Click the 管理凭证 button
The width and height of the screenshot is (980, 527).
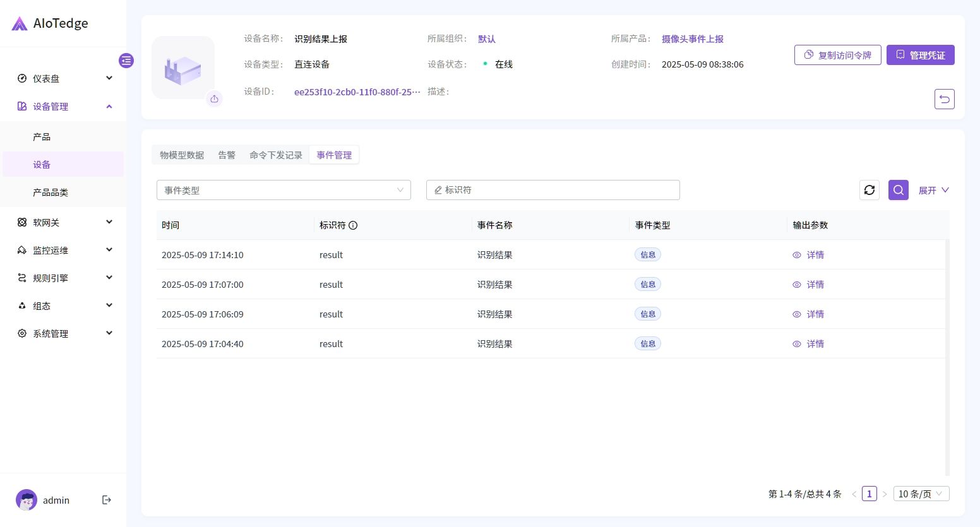click(x=921, y=55)
